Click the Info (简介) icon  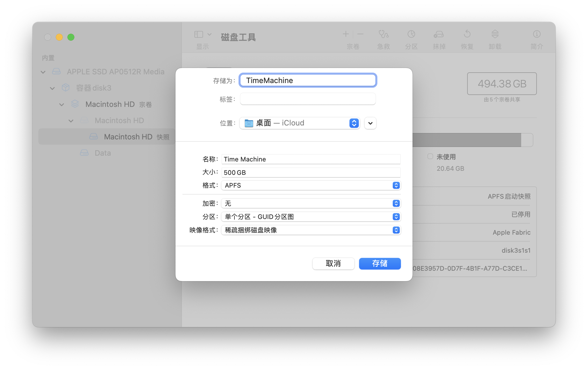pyautogui.click(x=537, y=34)
